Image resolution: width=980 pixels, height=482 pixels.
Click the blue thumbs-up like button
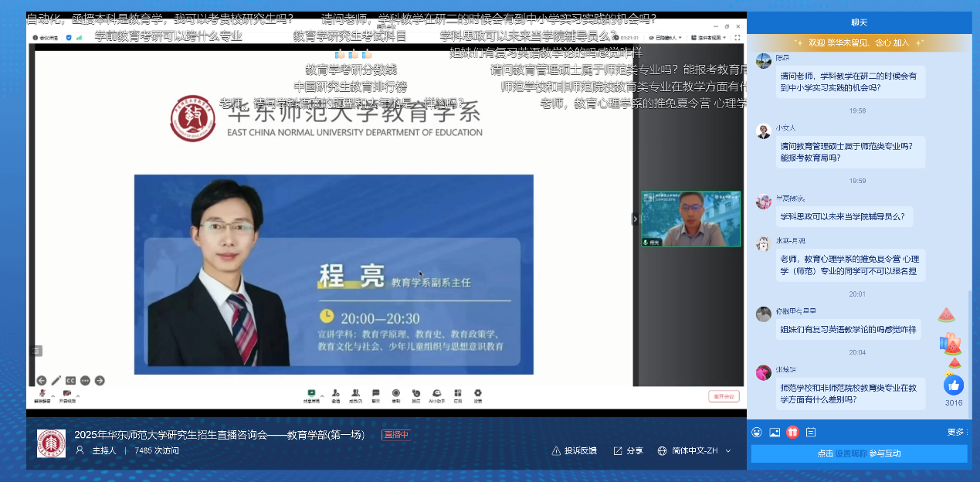954,385
